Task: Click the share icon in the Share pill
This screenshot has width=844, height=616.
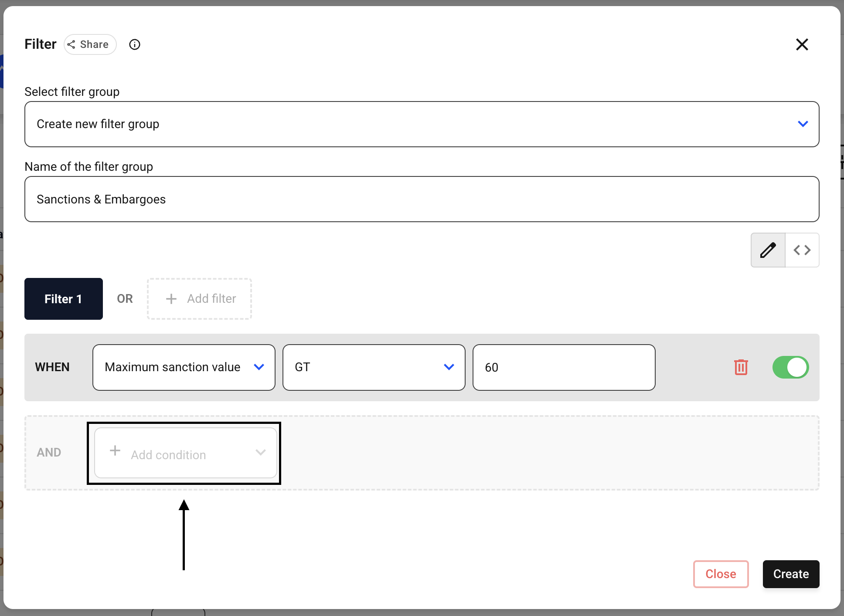Action: coord(71,44)
